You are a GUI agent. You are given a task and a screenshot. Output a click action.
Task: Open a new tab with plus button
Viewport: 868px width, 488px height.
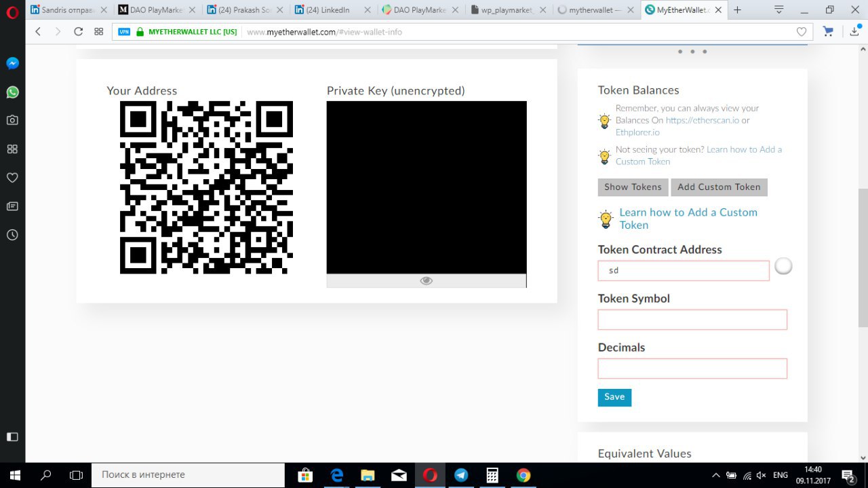[x=737, y=10]
